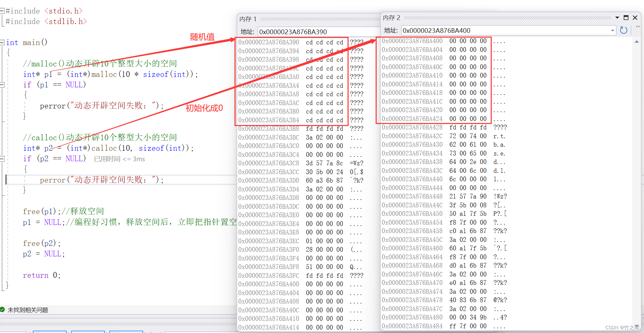Collapse the include directives region

[x=2, y=11]
